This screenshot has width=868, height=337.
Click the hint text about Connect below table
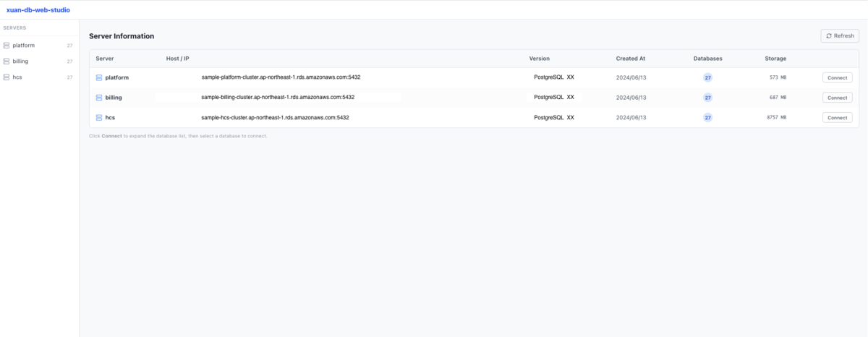pos(178,136)
